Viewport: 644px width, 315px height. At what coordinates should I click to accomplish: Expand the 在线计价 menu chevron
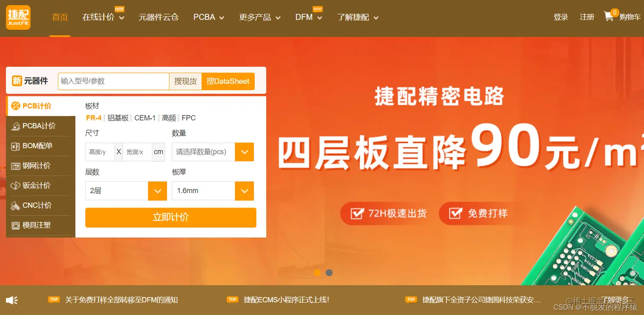121,18
